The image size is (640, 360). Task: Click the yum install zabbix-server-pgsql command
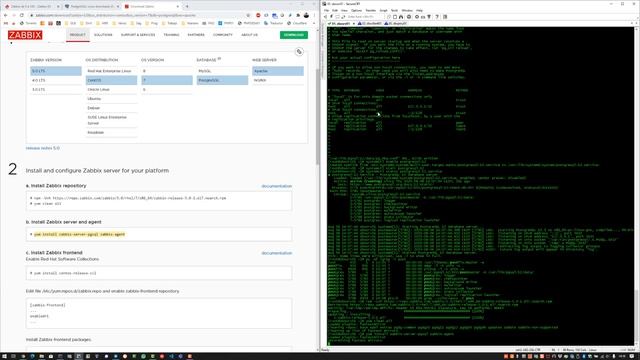coord(79,234)
